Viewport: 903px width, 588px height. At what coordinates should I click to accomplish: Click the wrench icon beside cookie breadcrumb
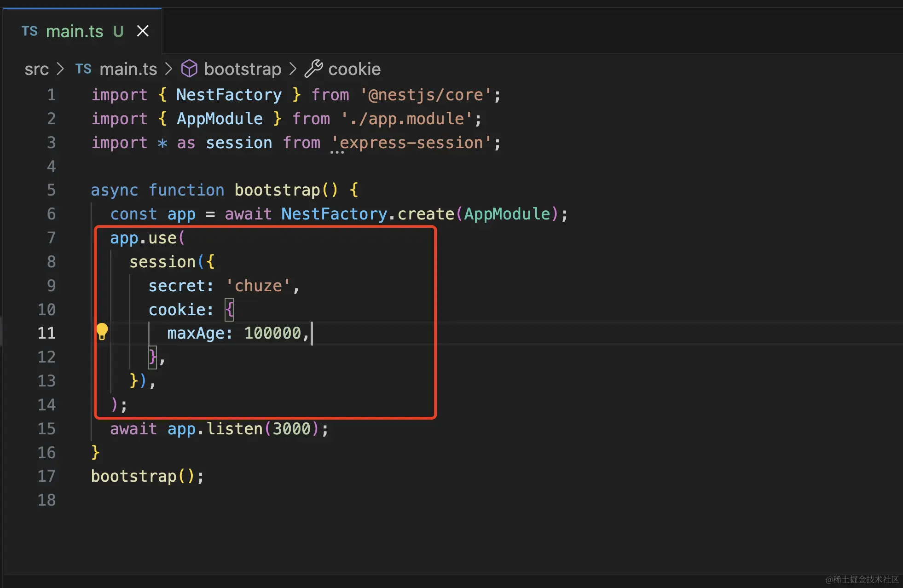[x=313, y=69]
